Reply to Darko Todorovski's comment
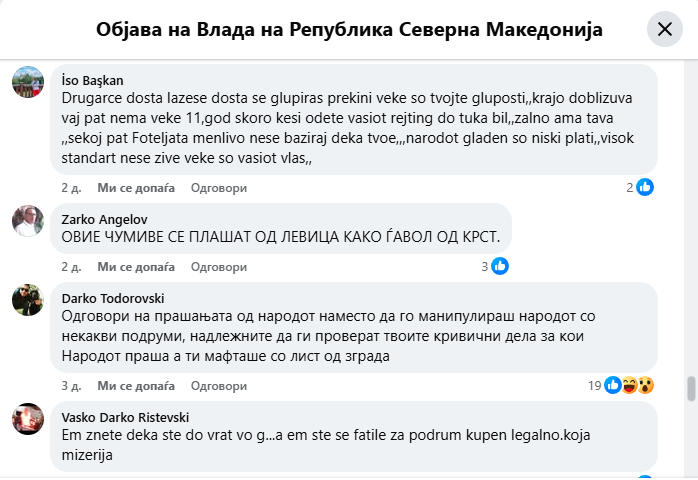 pos(212,385)
